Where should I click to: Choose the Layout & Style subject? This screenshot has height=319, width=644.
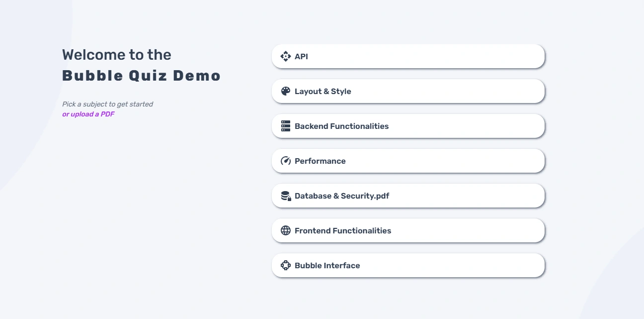[x=408, y=91]
